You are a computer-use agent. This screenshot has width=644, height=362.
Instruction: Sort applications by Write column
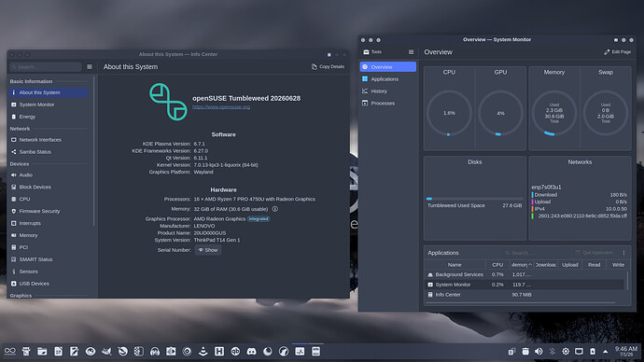618,265
